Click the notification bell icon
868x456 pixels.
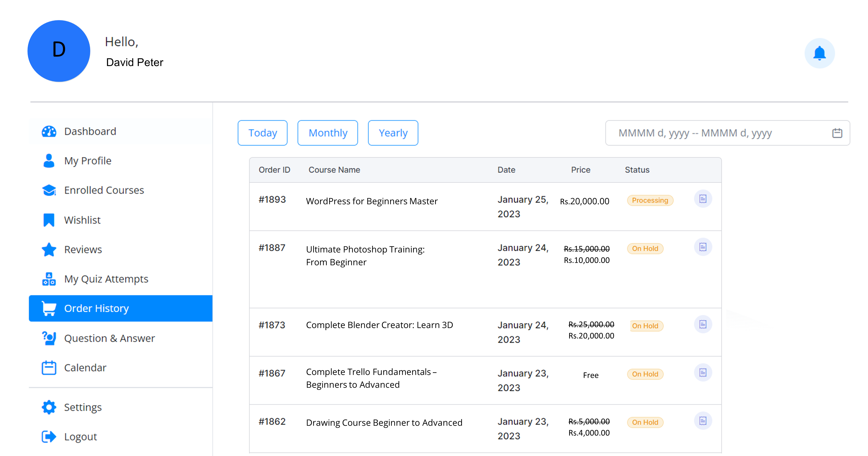819,53
